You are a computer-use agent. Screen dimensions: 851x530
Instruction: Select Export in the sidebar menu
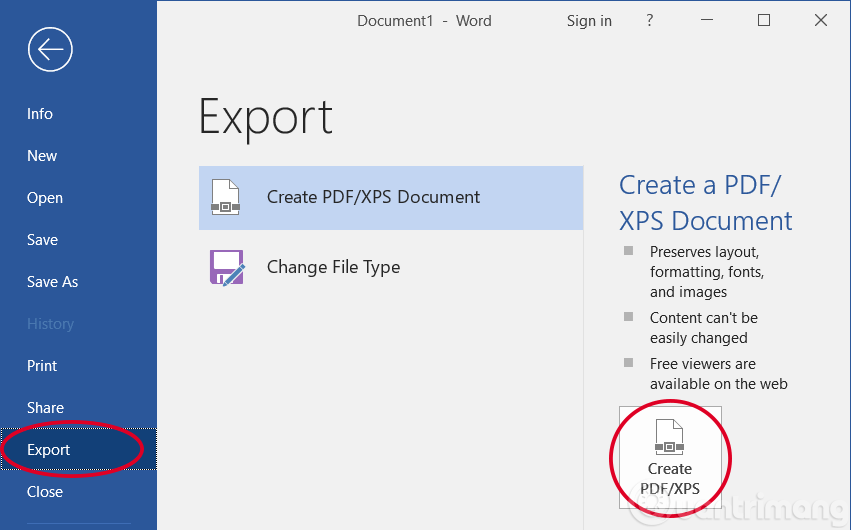[49, 450]
